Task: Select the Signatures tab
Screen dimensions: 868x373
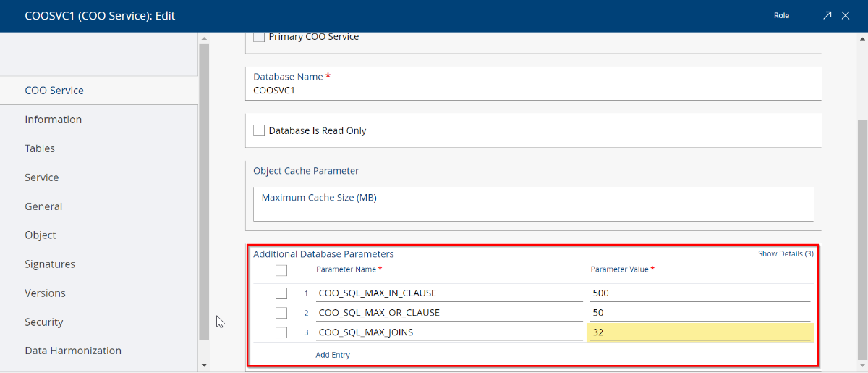Action: [x=50, y=264]
